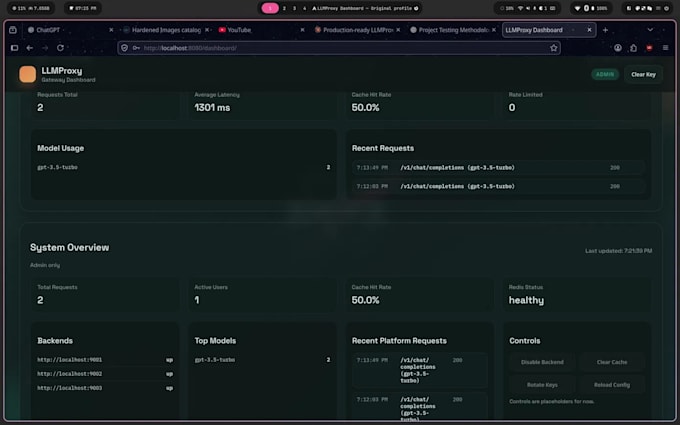Click backend http://localhost:9003
Screen dimensions: 680x425
[69, 388]
